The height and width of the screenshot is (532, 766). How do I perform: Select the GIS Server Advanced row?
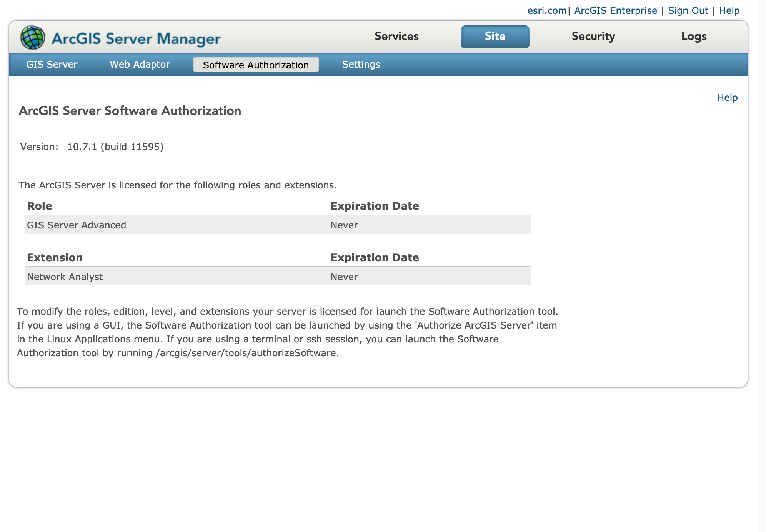pos(277,225)
